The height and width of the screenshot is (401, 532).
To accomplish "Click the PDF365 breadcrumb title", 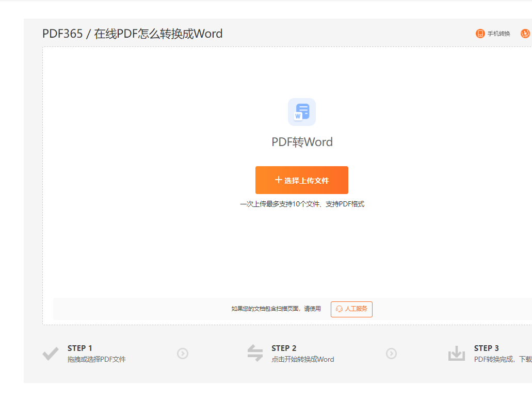I will tap(62, 34).
